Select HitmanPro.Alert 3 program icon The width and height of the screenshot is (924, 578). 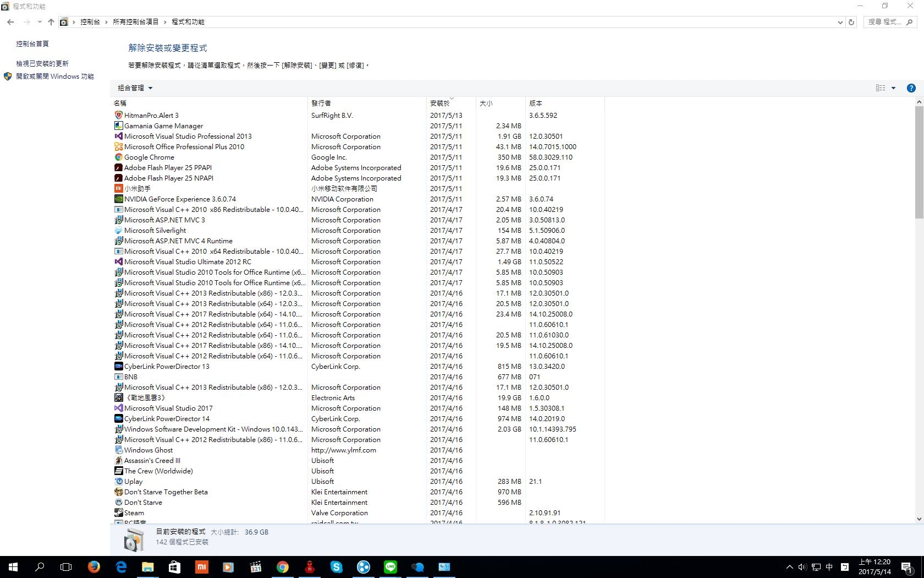click(118, 115)
